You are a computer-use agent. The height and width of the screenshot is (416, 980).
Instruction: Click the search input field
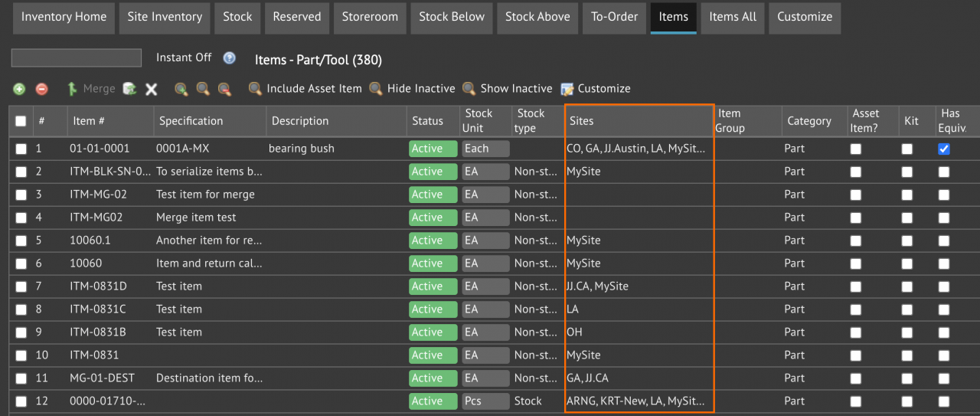tap(77, 58)
